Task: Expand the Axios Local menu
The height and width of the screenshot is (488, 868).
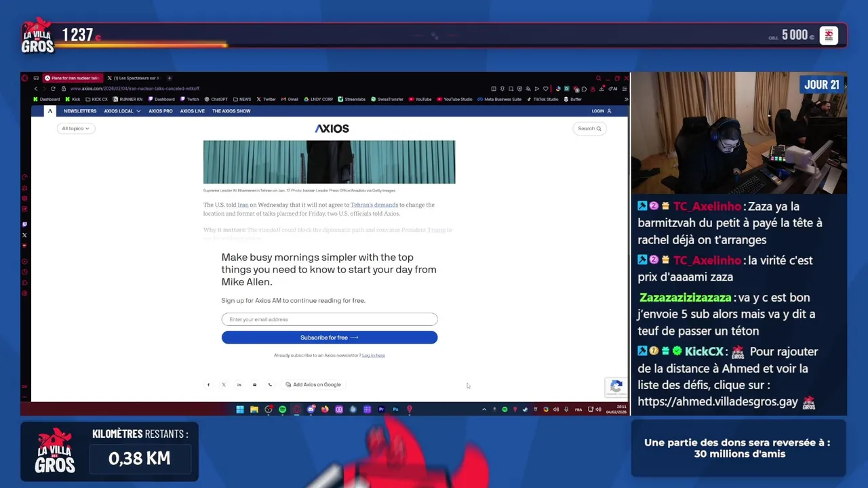Action: point(122,111)
